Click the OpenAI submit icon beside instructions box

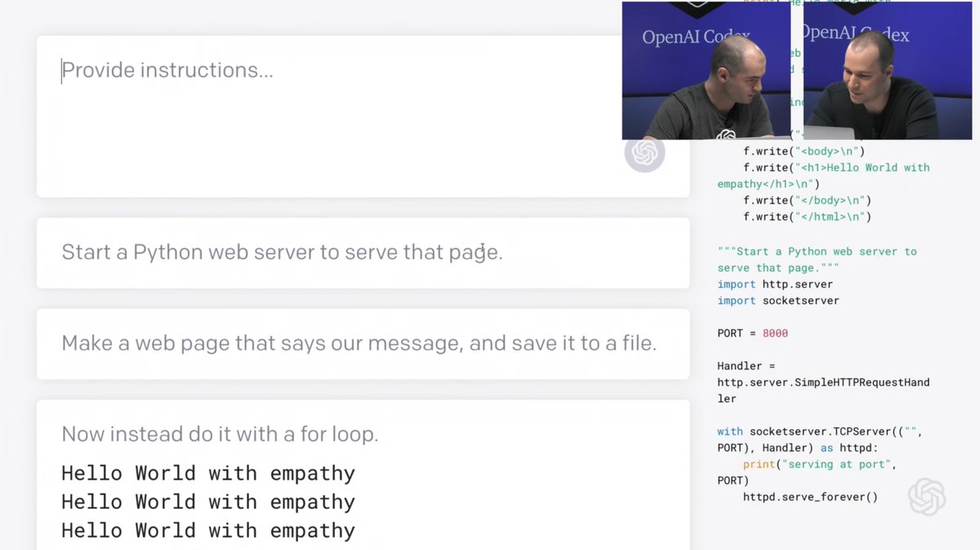click(x=644, y=153)
